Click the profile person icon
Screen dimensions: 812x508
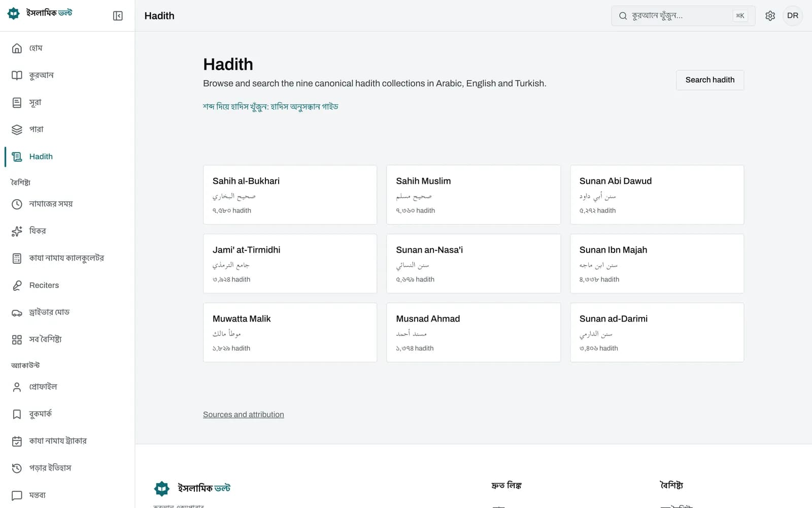[17, 387]
